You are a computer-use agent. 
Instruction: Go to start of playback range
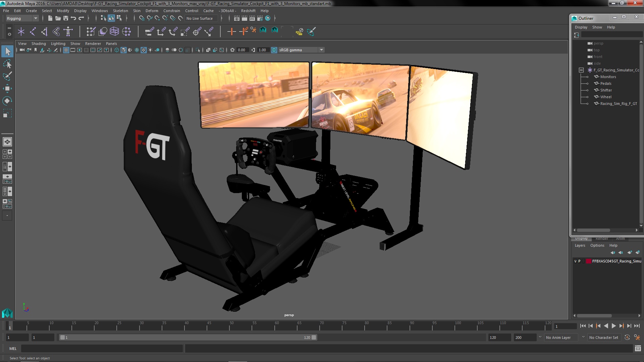583,326
